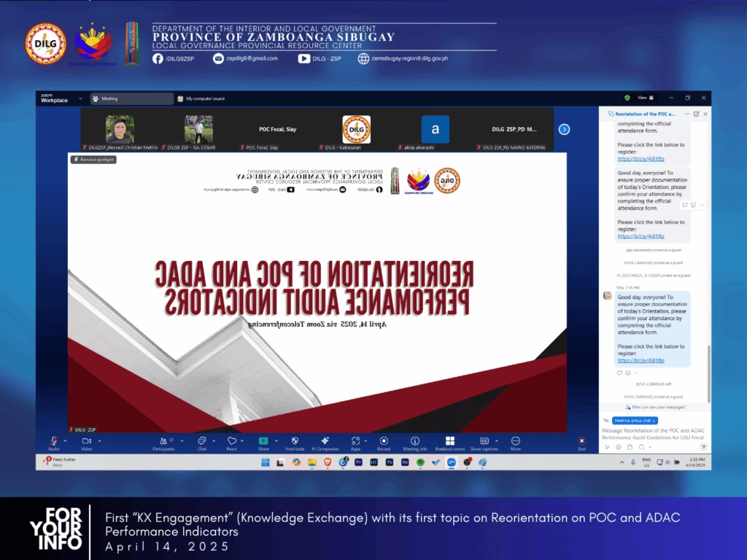Expand the Show captions options arrow
This screenshot has height=560, width=747.
click(x=496, y=441)
